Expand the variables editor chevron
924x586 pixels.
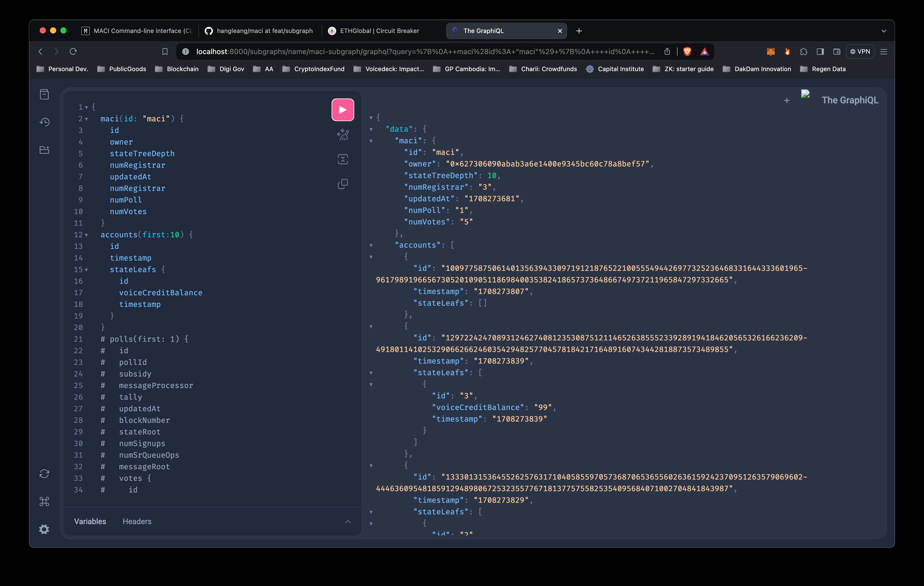[x=348, y=522]
